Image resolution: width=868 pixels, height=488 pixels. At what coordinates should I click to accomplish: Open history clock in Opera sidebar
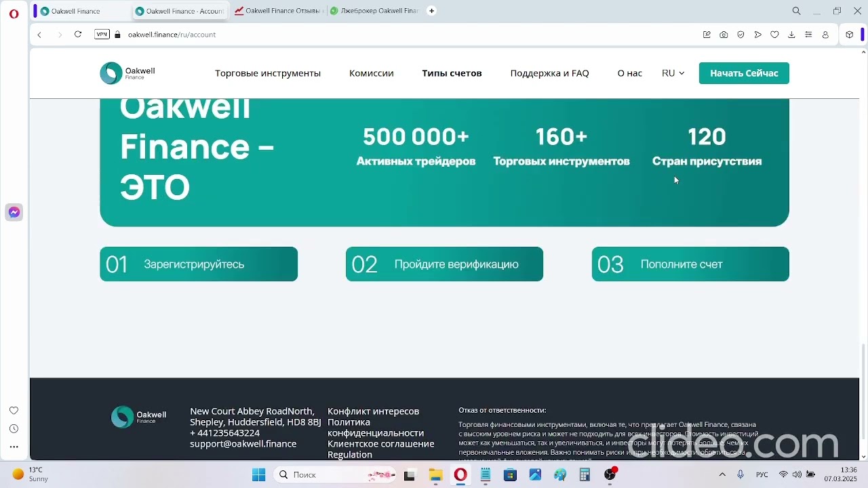coord(14,428)
